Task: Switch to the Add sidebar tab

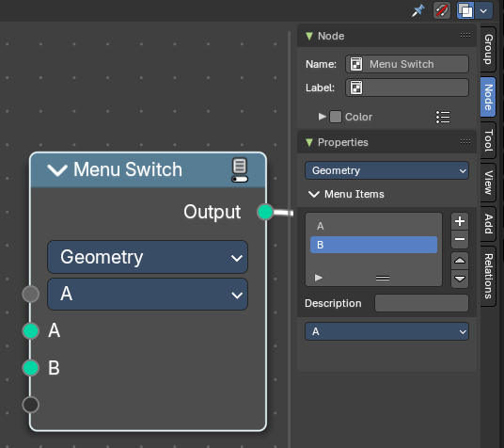Action: pyautogui.click(x=488, y=224)
